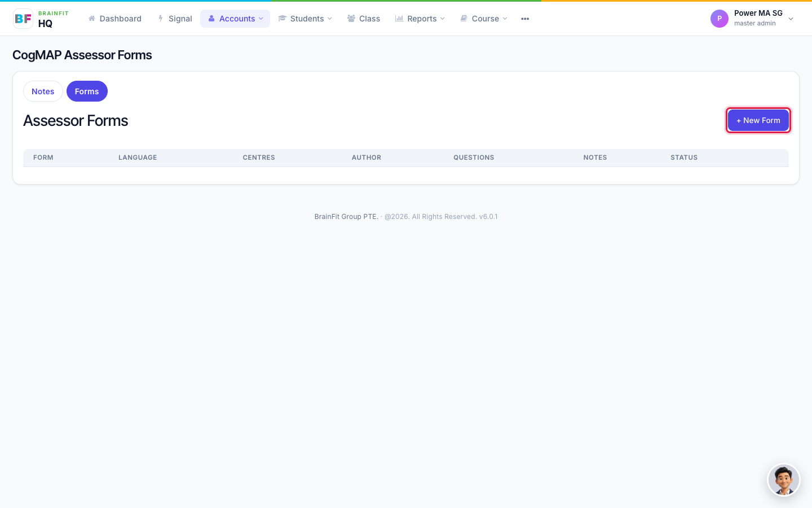The height and width of the screenshot is (508, 812).
Task: Click the BrainFit Group PTE. footer text
Action: [x=346, y=217]
